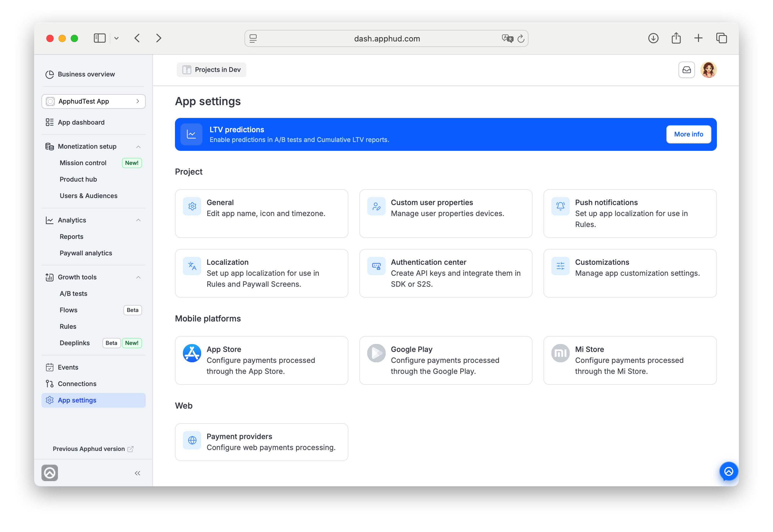Collapse the Growth tools section
773x532 pixels.
coord(138,277)
